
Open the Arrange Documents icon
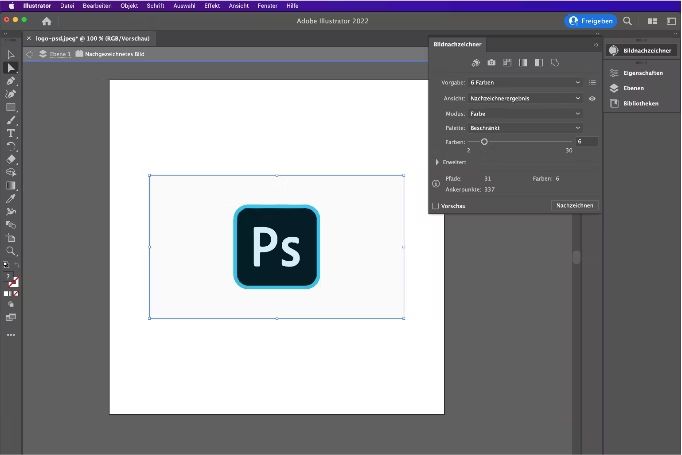(652, 21)
